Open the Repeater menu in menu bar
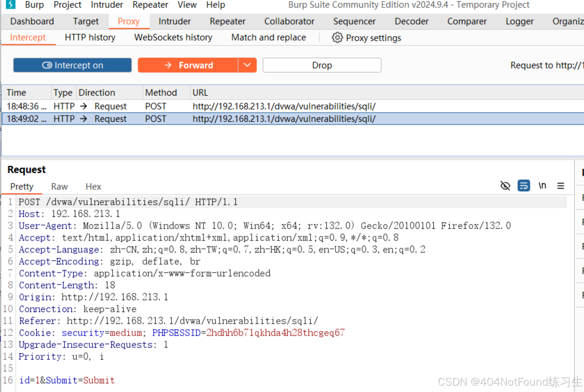The height and width of the screenshot is (392, 584). [150, 5]
